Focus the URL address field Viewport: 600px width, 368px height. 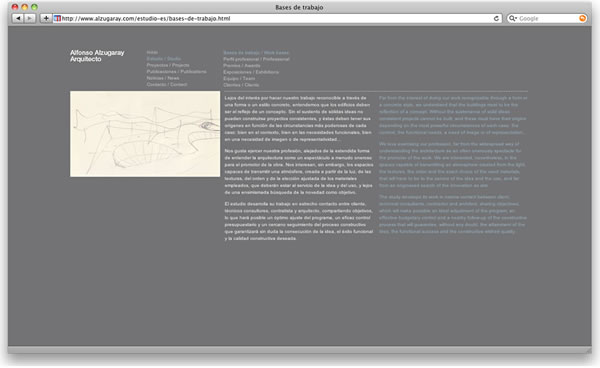[x=277, y=18]
